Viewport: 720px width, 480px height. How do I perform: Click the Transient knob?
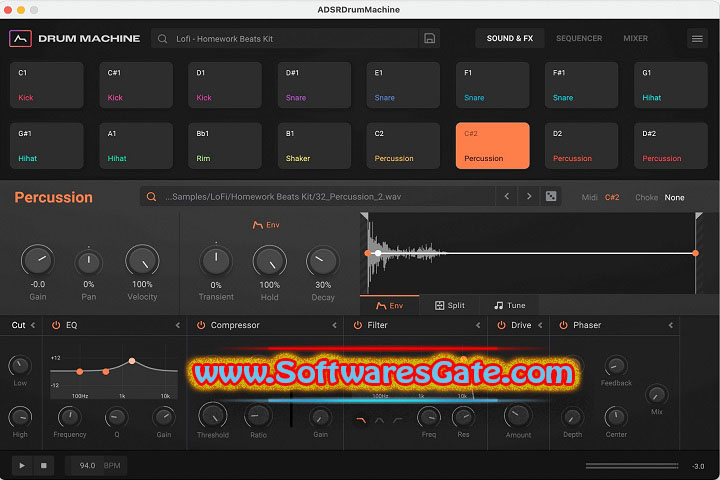click(x=216, y=261)
